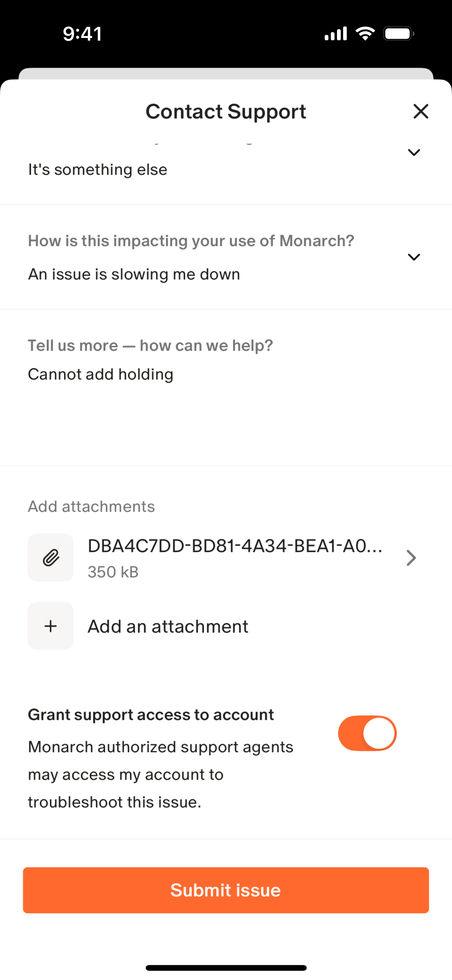Disable Grant support access toggle

point(367,733)
